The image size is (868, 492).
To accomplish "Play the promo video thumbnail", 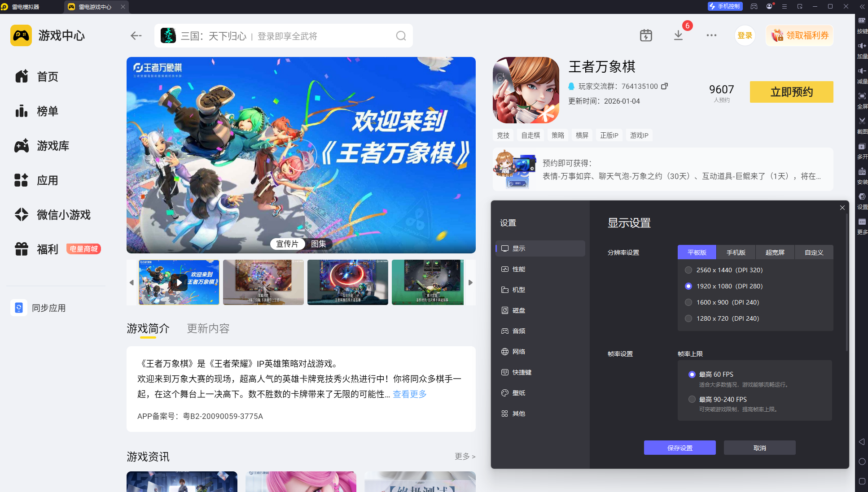I will tap(179, 283).
